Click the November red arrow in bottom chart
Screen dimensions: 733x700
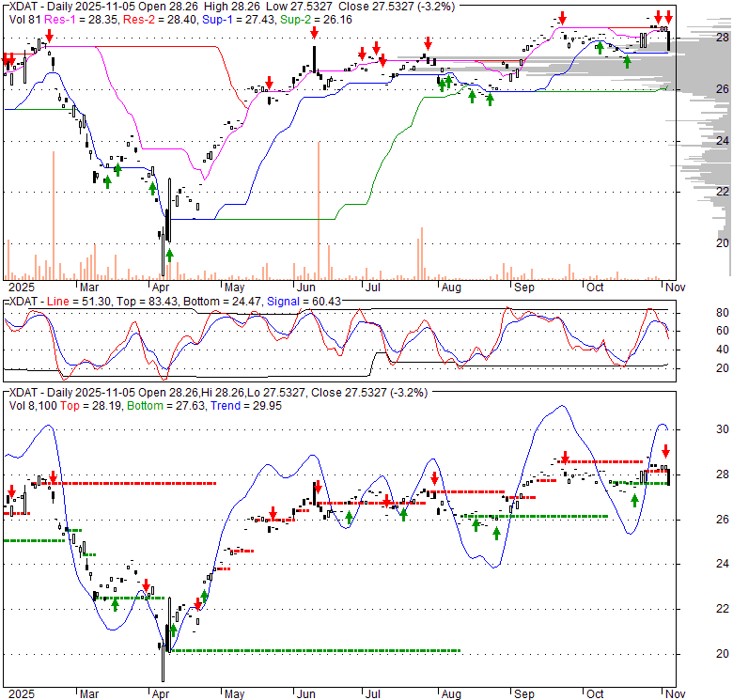665,452
